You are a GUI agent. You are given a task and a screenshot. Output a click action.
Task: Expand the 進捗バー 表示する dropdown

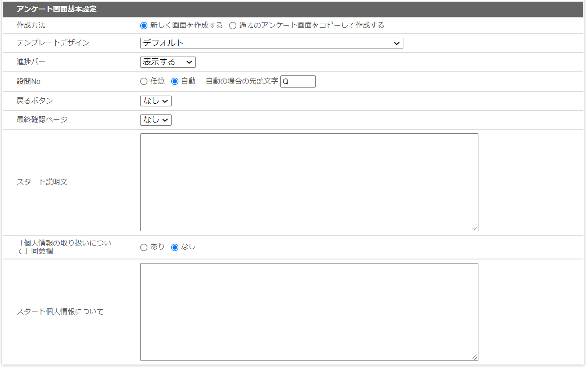168,62
